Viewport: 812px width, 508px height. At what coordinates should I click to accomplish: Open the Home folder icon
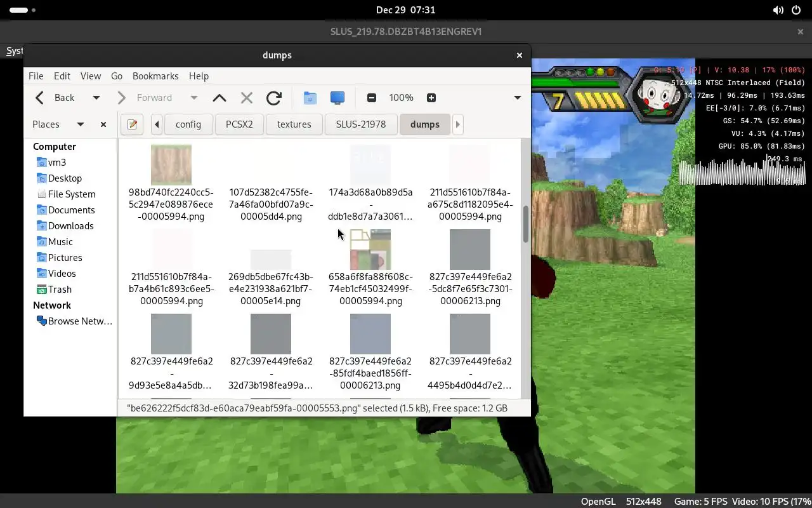coord(310,98)
